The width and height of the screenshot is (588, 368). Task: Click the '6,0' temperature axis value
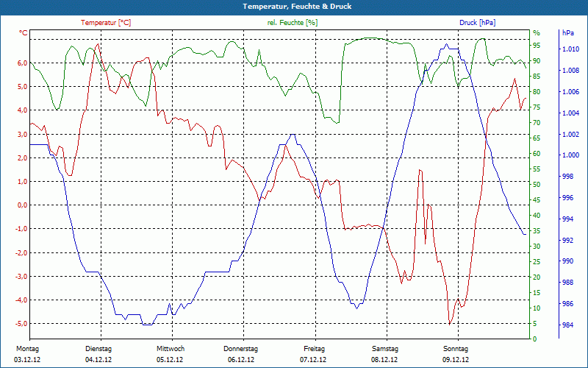click(23, 63)
